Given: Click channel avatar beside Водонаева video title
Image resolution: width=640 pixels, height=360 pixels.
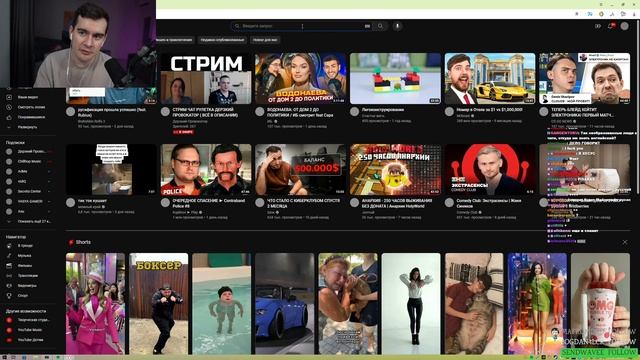Looking at the screenshot, I should pyautogui.click(x=260, y=111).
